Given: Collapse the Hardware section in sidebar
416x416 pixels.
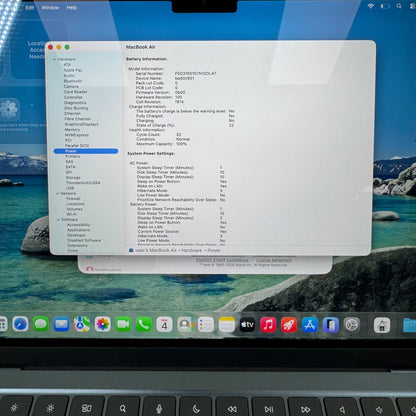Looking at the screenshot, I should click(54, 59).
